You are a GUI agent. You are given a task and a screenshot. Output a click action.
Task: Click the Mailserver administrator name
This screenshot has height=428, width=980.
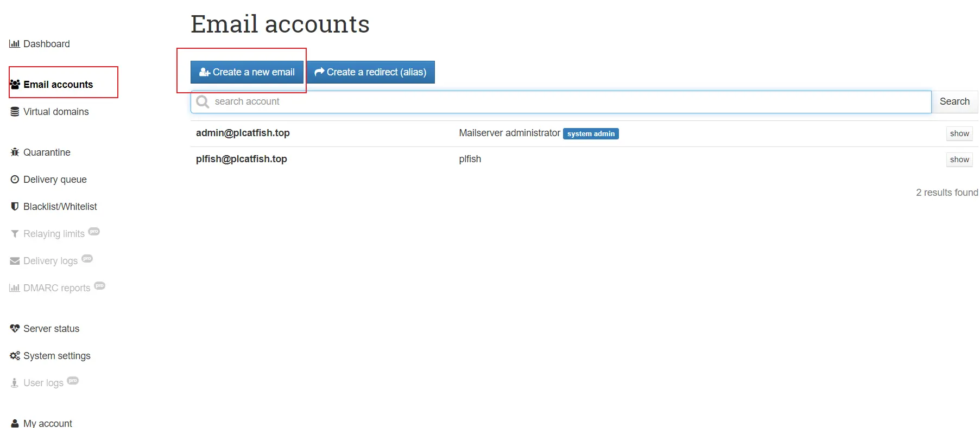point(509,133)
